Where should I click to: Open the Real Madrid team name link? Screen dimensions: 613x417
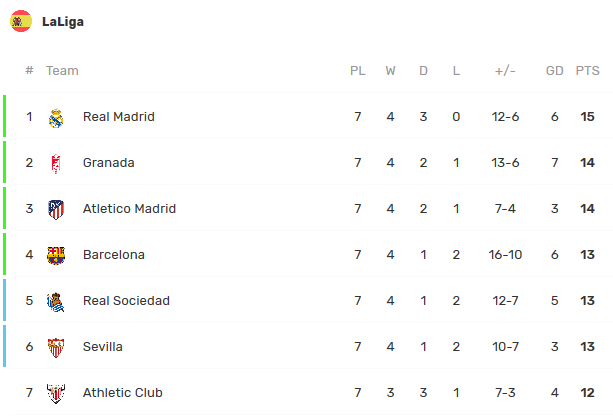[x=119, y=117]
